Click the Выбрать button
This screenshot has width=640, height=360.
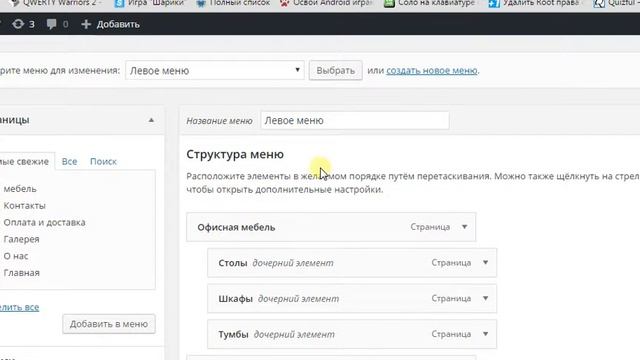pos(336,70)
